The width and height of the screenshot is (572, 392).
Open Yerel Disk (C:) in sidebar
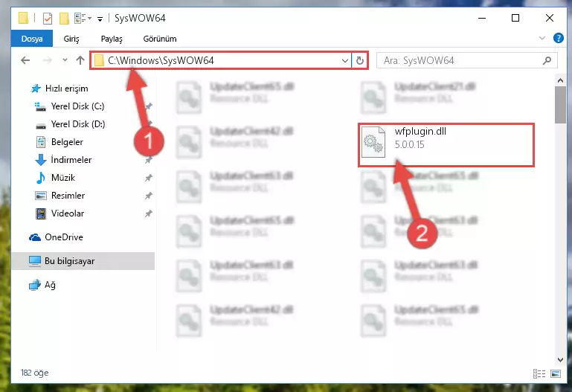(77, 106)
